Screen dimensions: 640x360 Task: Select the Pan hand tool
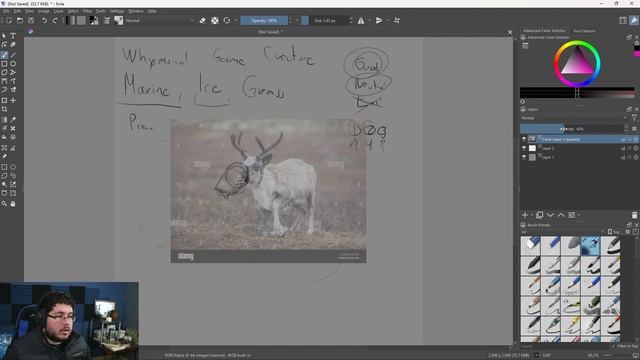[x=13, y=204]
